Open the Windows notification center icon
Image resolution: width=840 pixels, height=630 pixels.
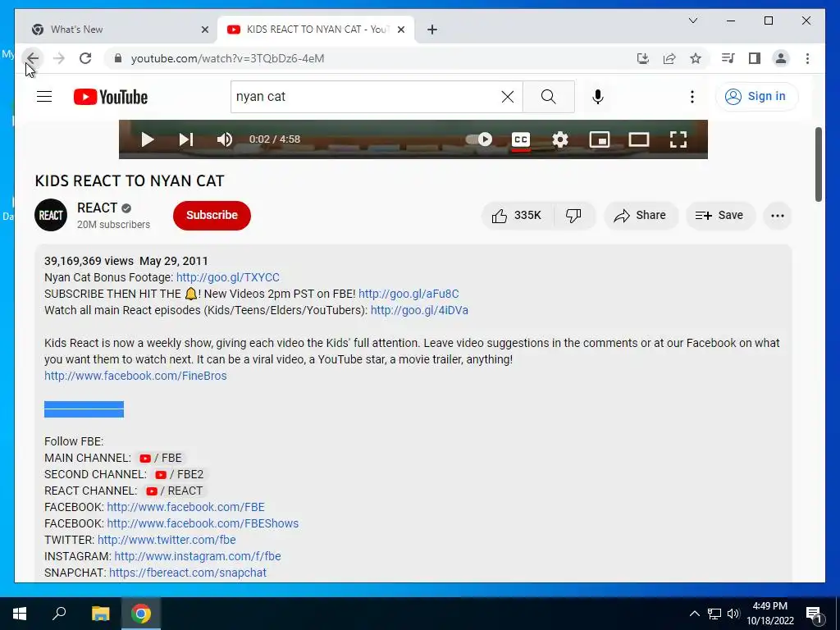[813, 614]
